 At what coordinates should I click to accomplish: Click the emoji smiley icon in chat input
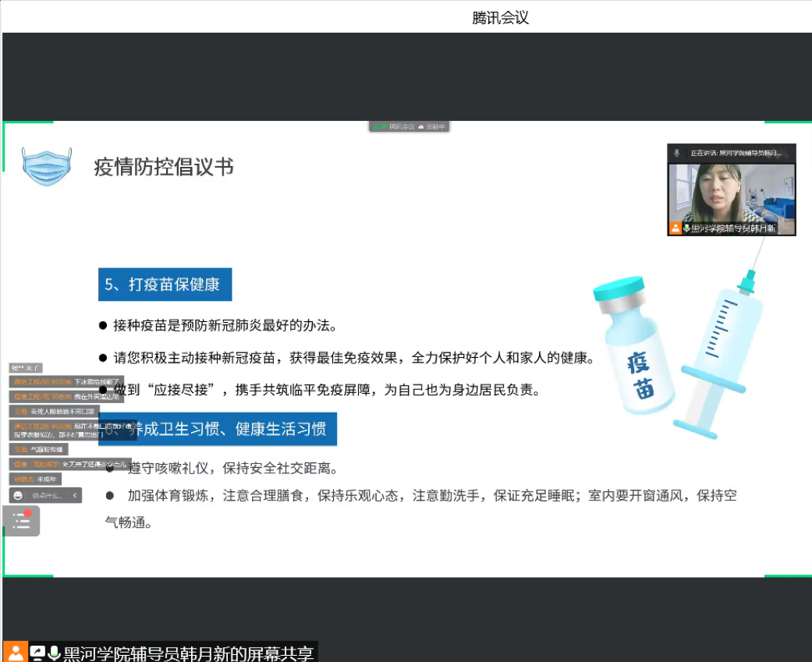click(x=18, y=495)
